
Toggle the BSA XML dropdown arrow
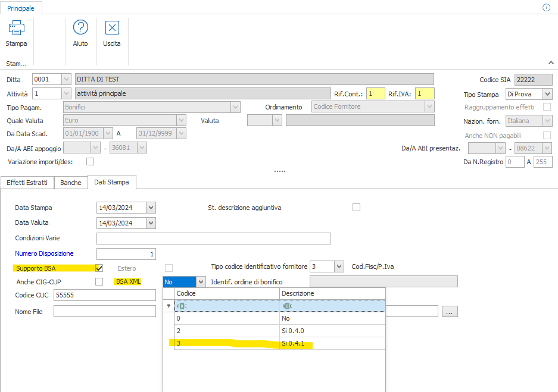pos(201,282)
